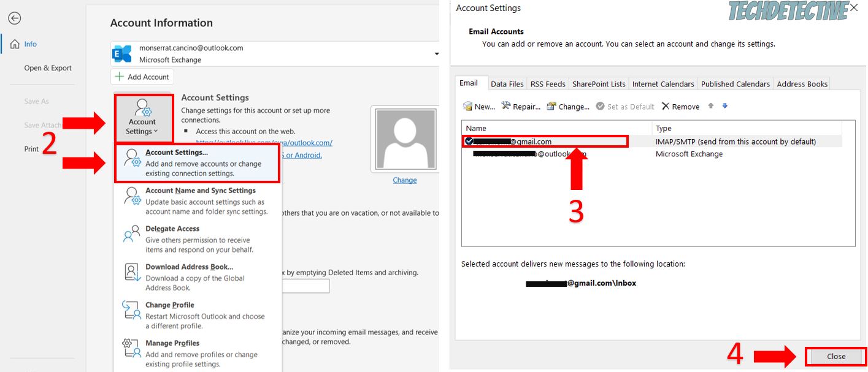Click Download Address Book icon entry
The width and height of the screenshot is (868, 372).
tap(132, 272)
